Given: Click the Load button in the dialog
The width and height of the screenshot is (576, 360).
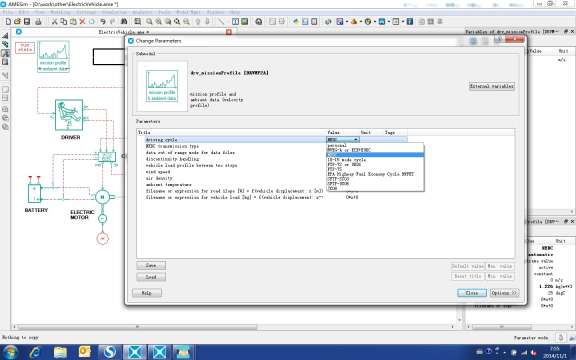Looking at the screenshot, I should [151, 277].
